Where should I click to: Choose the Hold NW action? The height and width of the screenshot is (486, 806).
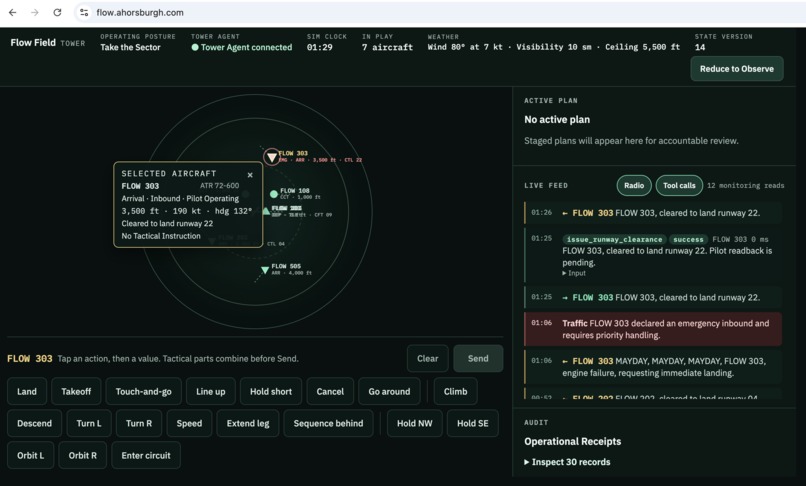pos(415,423)
